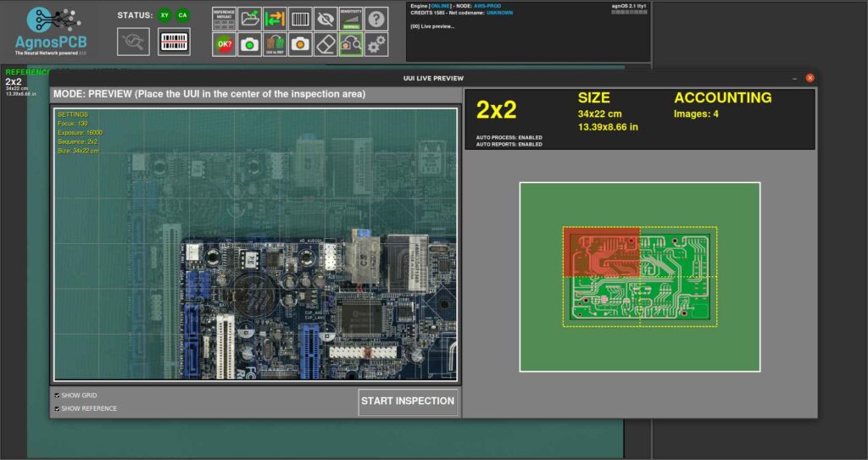Uncheck the Show Grid checkbox
This screenshot has height=460, width=868.
click(57, 395)
